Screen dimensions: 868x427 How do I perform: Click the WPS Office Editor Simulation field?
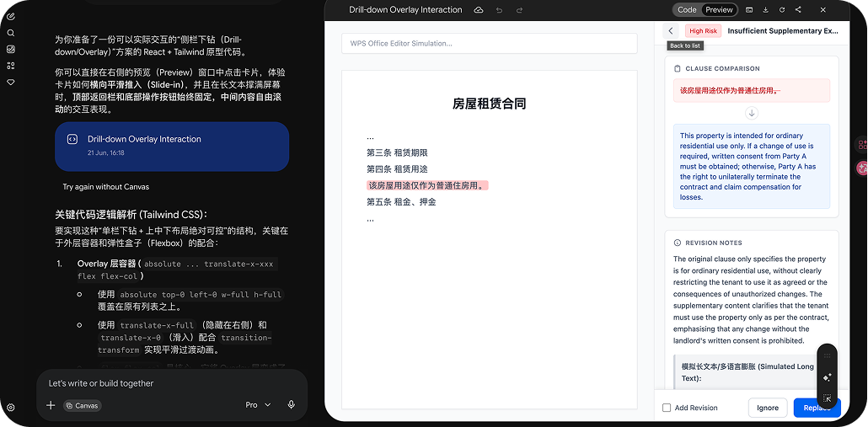tap(490, 43)
